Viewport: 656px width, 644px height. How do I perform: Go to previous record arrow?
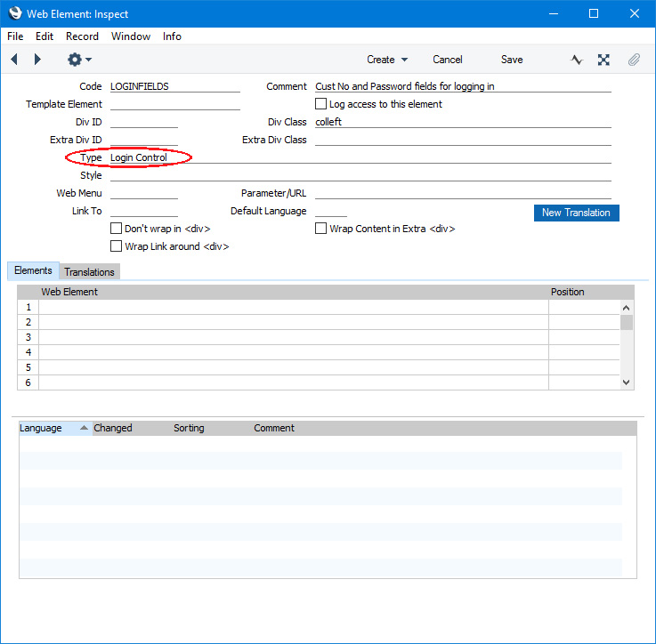(14, 60)
